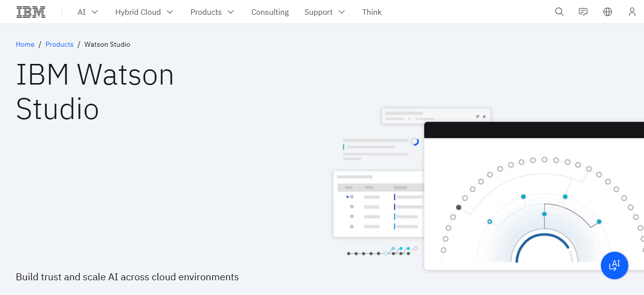Screen dimensions: 644x295
Task: Click the Home breadcrumb link
Action: tap(25, 44)
